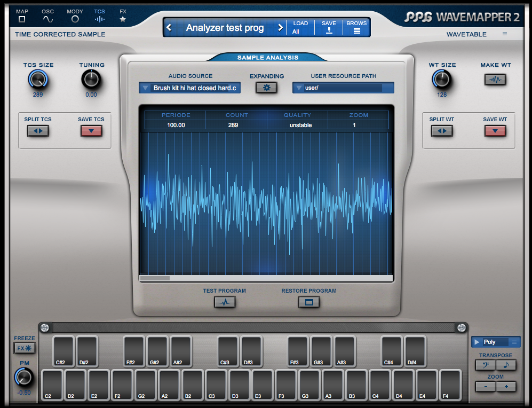Go to next program with right arrow
532x408 pixels.
pyautogui.click(x=280, y=27)
